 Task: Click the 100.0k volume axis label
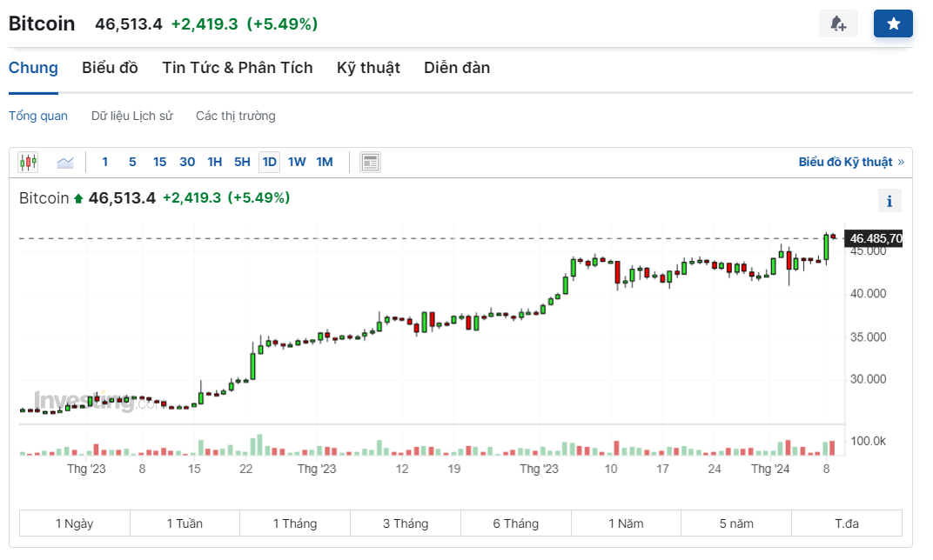coord(868,441)
